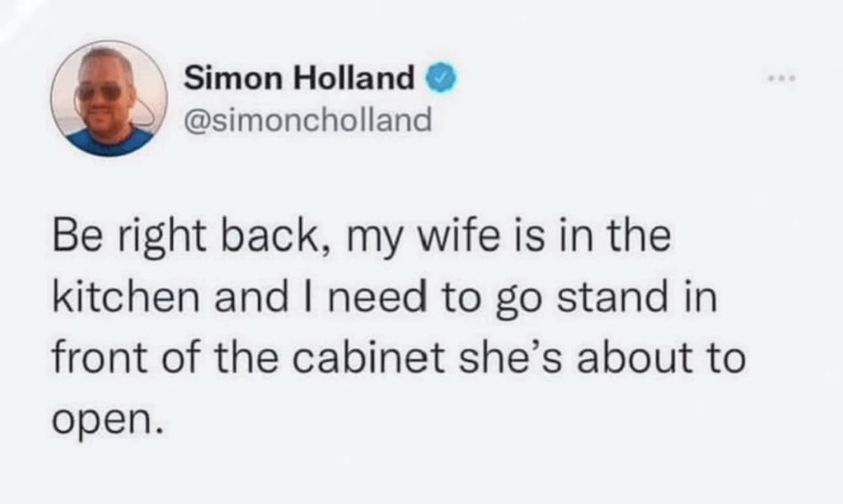Open Simon Holland's profile picture
Screen dimensions: 843x504
click(x=109, y=98)
